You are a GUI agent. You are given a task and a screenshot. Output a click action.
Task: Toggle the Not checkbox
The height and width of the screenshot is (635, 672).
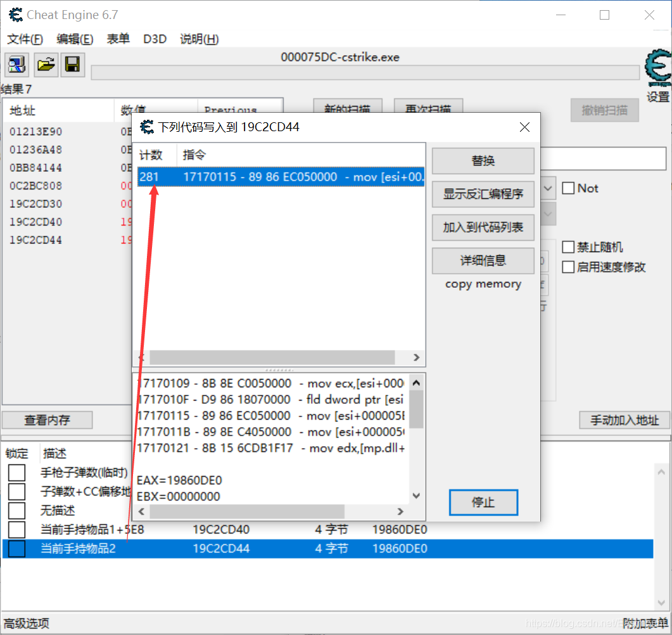(568, 188)
